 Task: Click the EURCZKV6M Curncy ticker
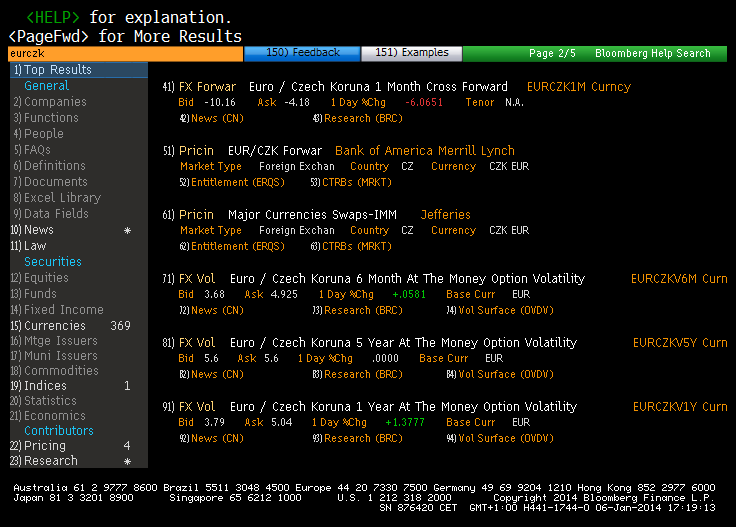(x=679, y=279)
